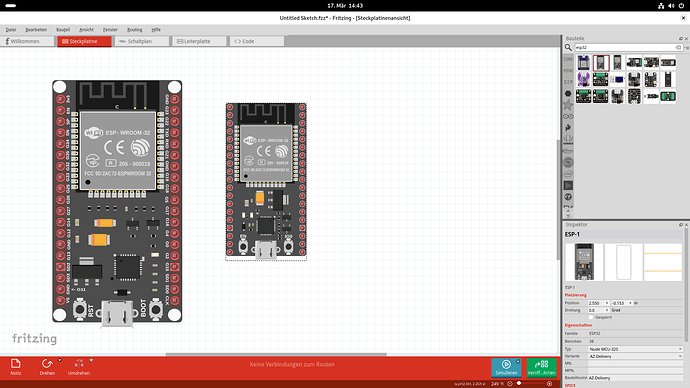The width and height of the screenshot is (690, 388).
Task: Select the first blue board part in results
Action: [x=584, y=63]
